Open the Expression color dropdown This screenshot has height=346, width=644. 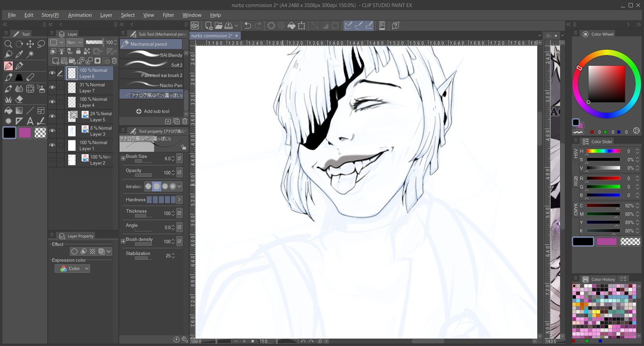[72, 269]
